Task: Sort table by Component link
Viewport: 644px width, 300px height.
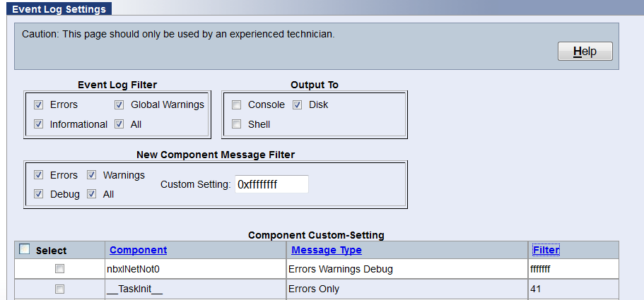Action: coord(138,250)
